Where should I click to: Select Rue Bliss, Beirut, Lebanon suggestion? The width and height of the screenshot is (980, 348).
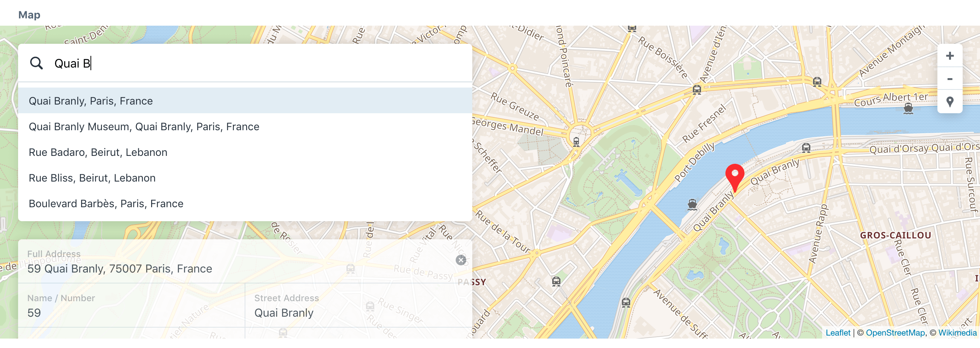[x=245, y=178]
